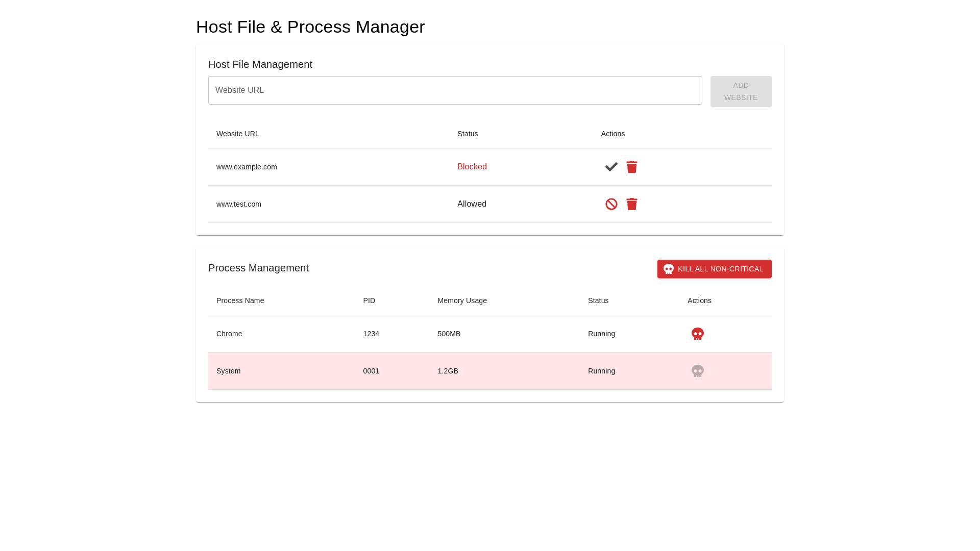
Task: Kill the Chrome process via skull icon
Action: click(x=697, y=334)
